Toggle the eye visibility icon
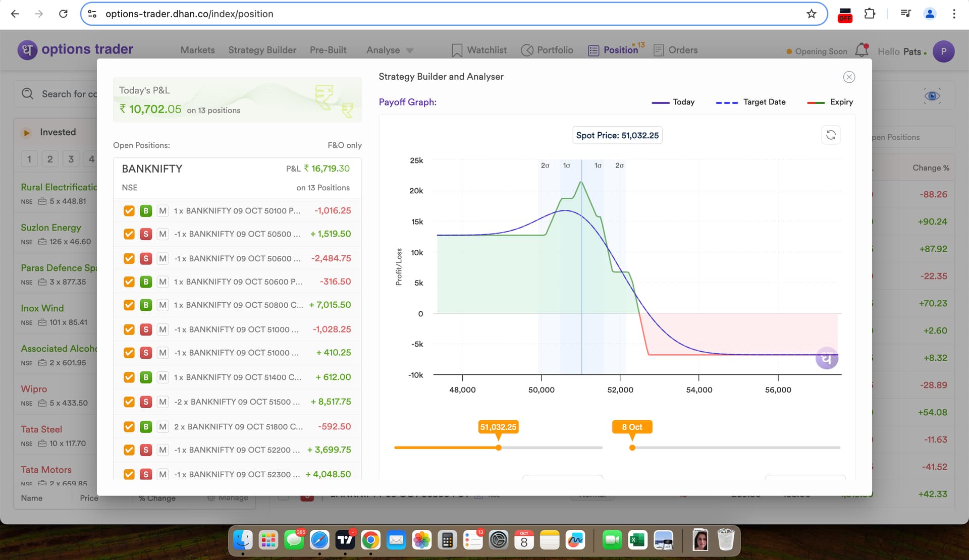This screenshot has width=969, height=560. click(x=932, y=96)
